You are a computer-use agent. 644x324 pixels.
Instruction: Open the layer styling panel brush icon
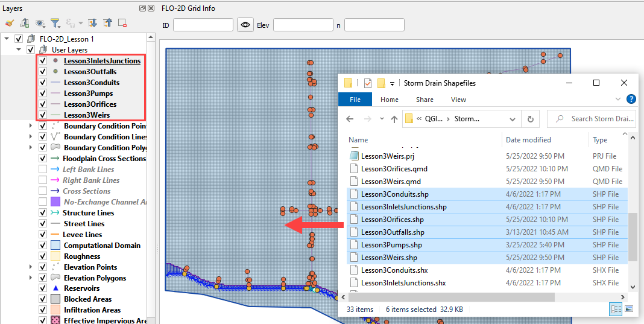pos(9,24)
